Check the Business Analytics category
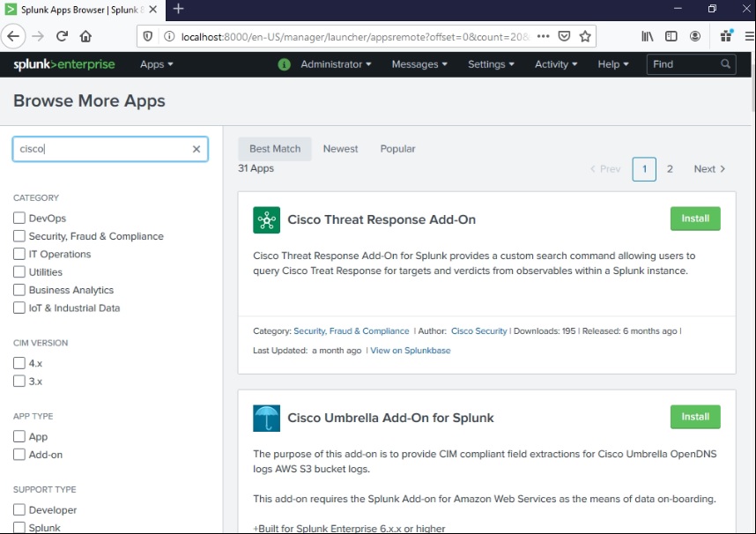756x534 pixels. pos(19,290)
